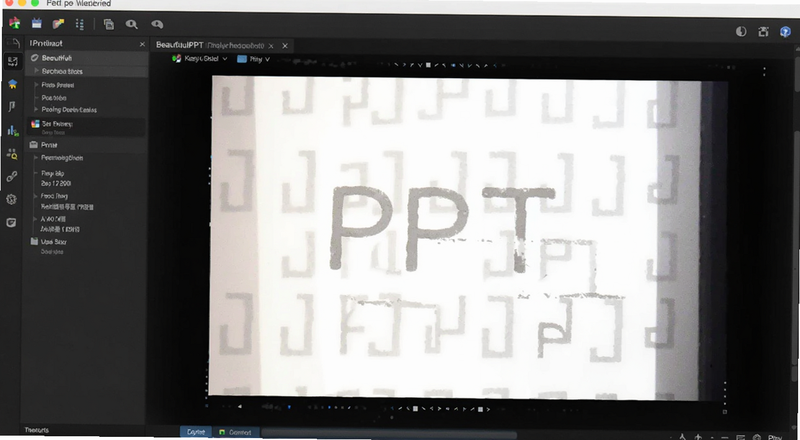This screenshot has height=440, width=800.
Task: Click the multicolor pencil icon in top toolbar
Action: pos(58,23)
